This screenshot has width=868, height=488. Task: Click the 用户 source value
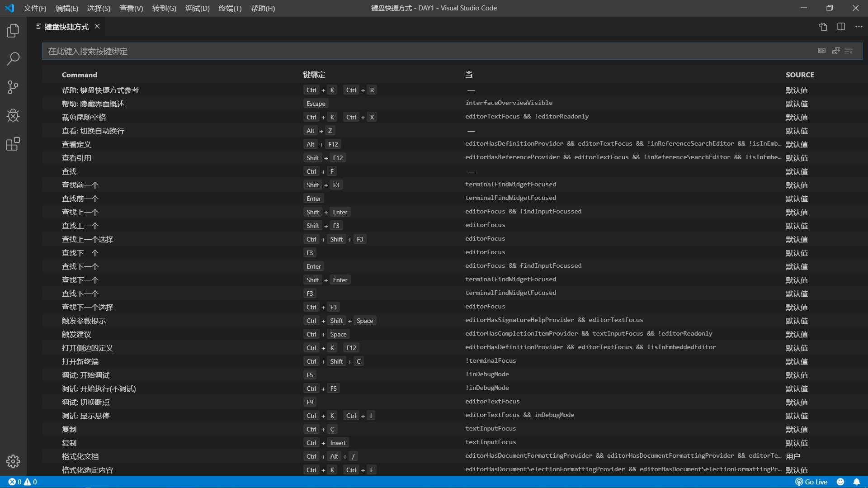point(793,456)
